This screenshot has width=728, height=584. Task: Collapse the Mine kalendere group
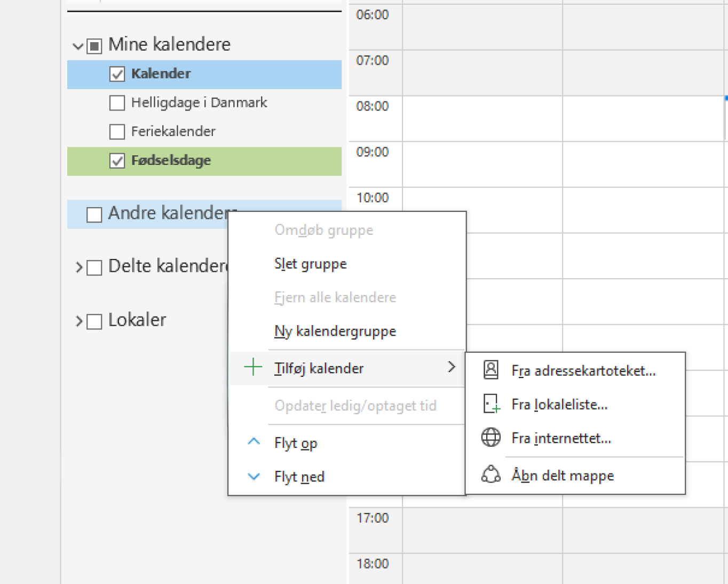78,46
